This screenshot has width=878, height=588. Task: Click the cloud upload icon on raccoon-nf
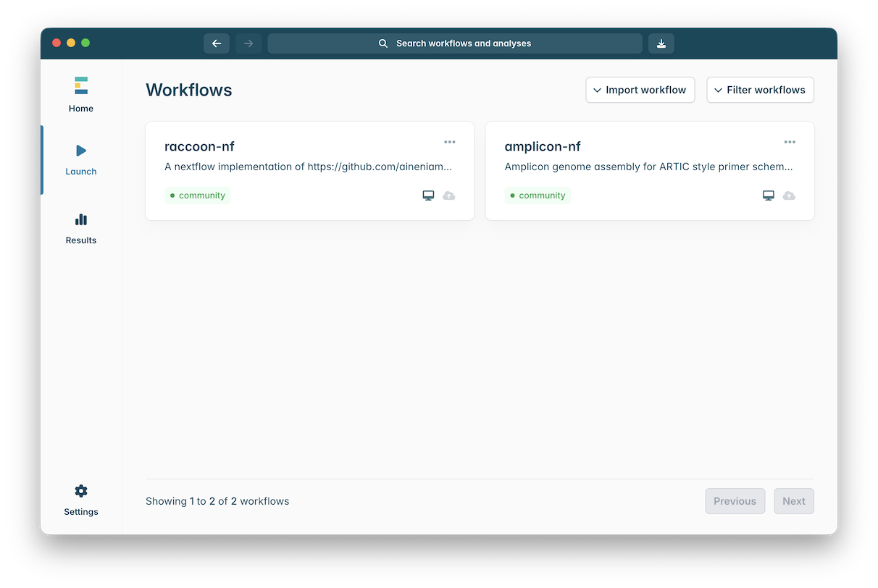tap(449, 196)
